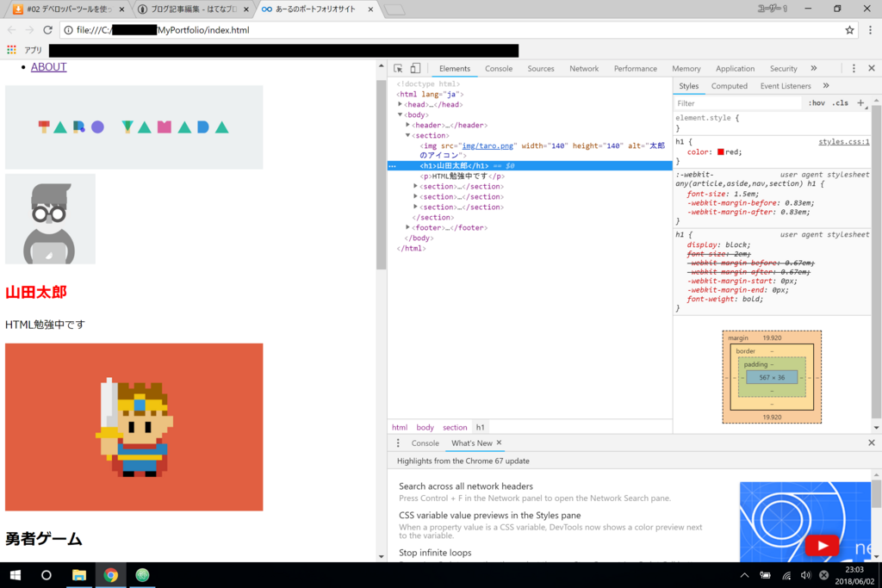The image size is (882, 588).
Task: Close the What's New tab
Action: coord(499,443)
